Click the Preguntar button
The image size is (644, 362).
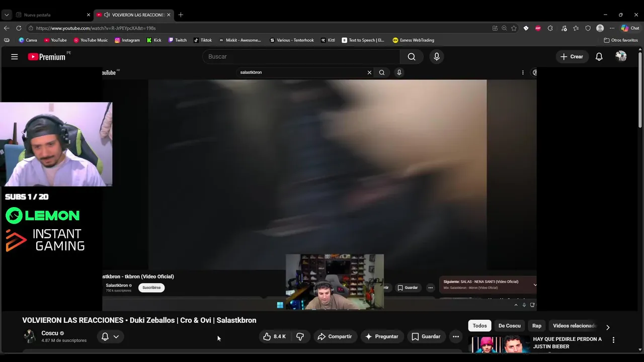pyautogui.click(x=381, y=336)
